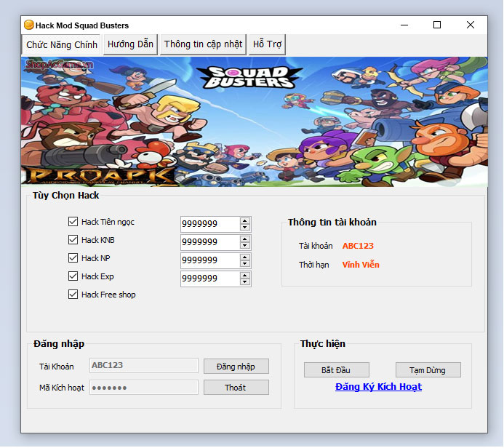Uncheck Hack Free shop option

(73, 295)
